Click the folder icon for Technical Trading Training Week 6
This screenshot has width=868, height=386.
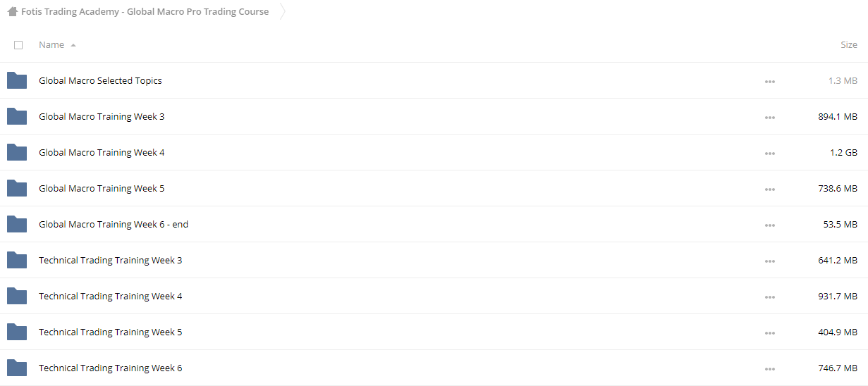17,368
